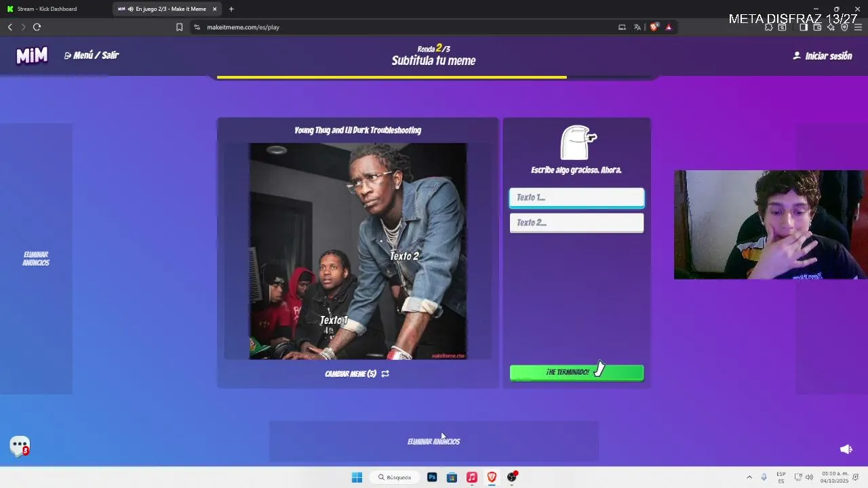
Task: Open the chat bubble icon with badge
Action: [x=20, y=446]
